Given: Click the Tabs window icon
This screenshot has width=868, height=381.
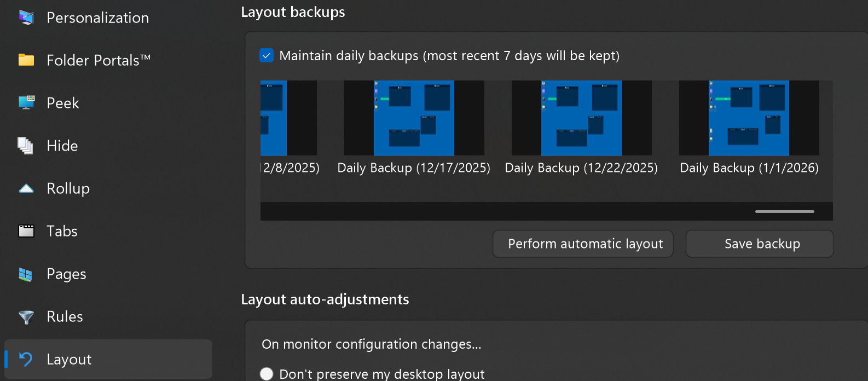Looking at the screenshot, I should (x=26, y=231).
